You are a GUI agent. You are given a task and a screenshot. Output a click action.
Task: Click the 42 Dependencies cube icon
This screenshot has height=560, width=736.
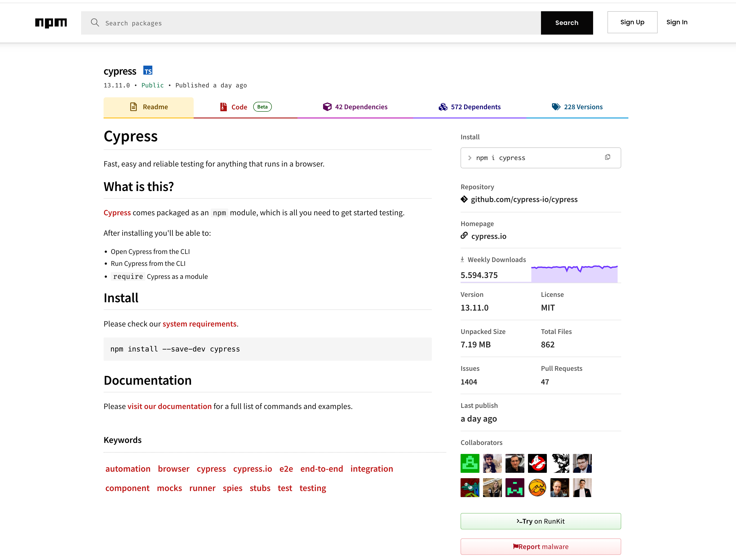coord(327,107)
